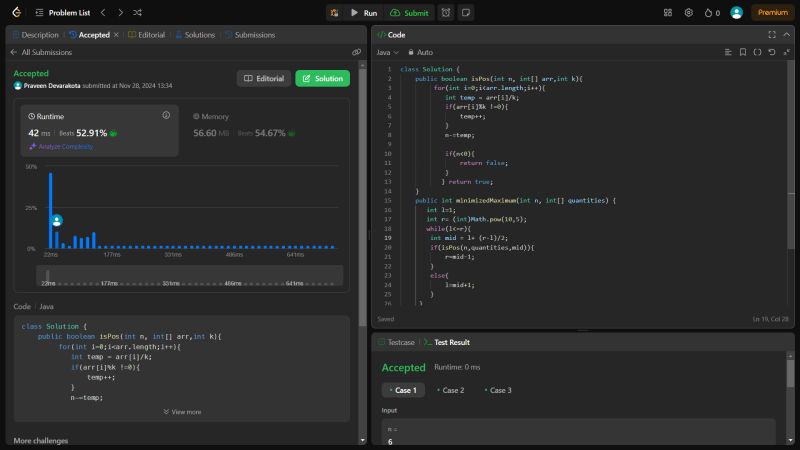The height and width of the screenshot is (450, 800).
Task: Select the Case 3 test case
Action: click(x=498, y=390)
